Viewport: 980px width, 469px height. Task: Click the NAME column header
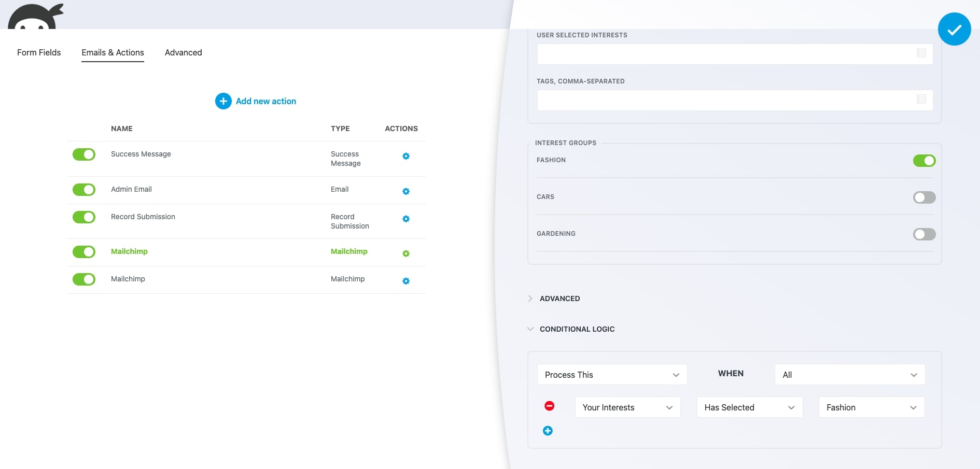click(x=122, y=129)
